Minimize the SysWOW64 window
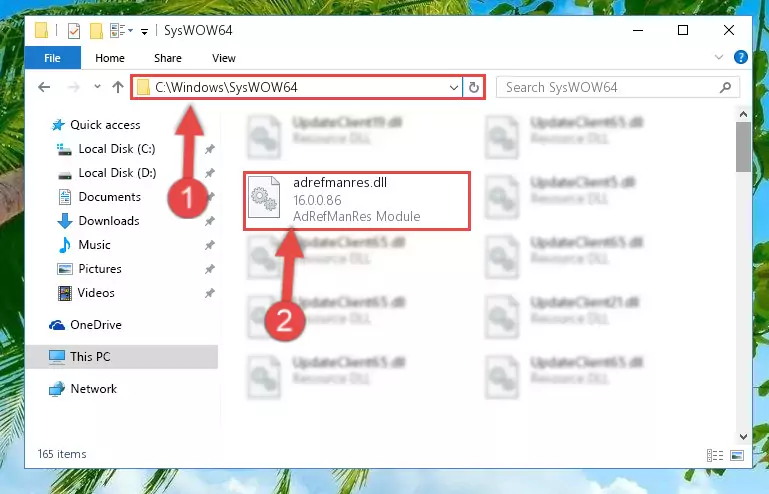This screenshot has width=769, height=494. pyautogui.click(x=638, y=30)
